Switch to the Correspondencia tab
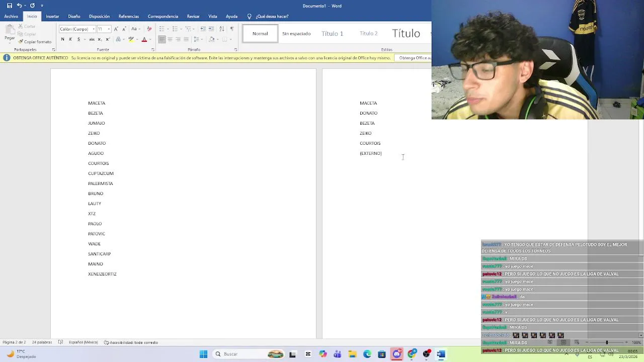 163,16
